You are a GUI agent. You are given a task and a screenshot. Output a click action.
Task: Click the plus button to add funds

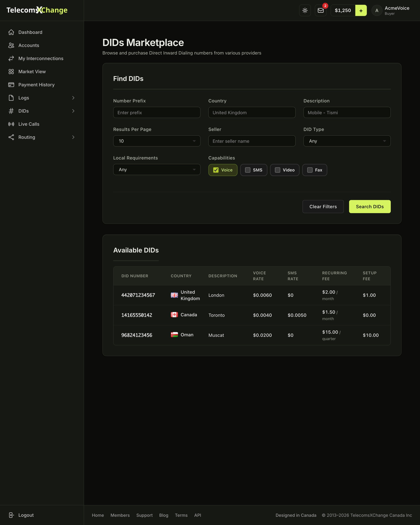(x=361, y=10)
